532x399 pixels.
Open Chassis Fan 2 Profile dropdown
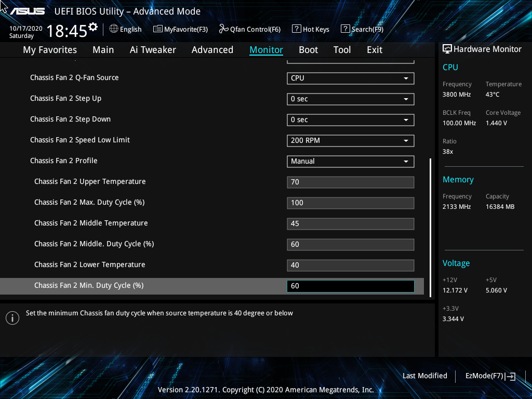pyautogui.click(x=351, y=161)
